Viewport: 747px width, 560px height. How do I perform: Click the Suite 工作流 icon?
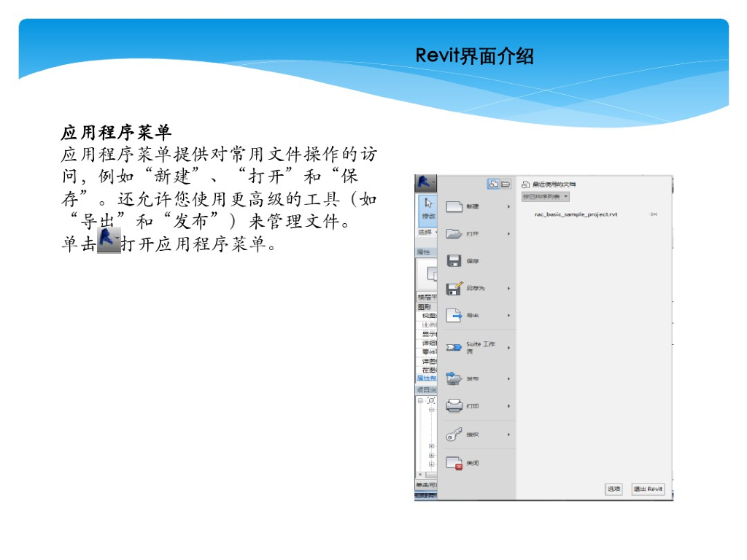click(454, 347)
